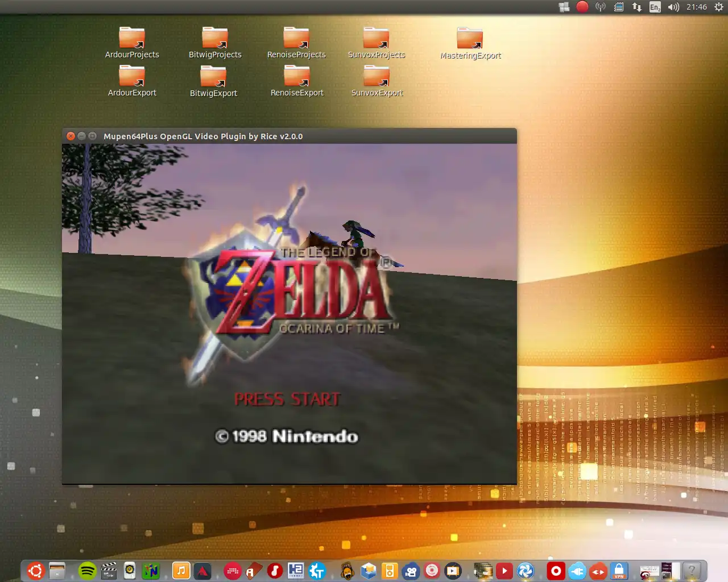The height and width of the screenshot is (582, 728).
Task: Open the SunvoxExport desktop folder
Action: coord(377,81)
